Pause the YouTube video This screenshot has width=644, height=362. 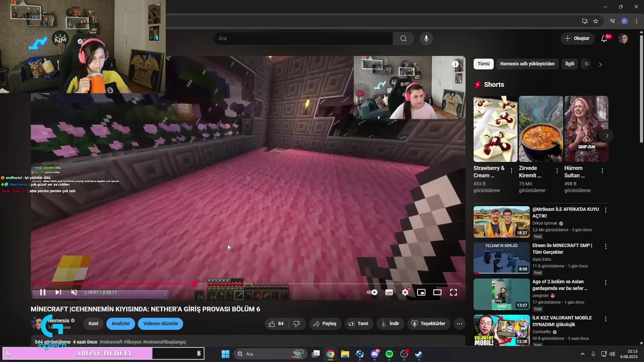43,292
